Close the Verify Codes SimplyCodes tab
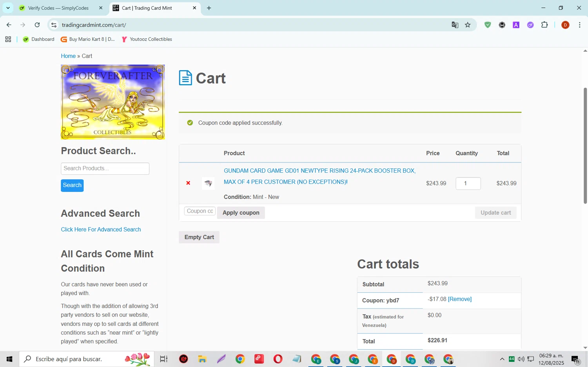Screen dimensions: 588x367 coord(101,8)
